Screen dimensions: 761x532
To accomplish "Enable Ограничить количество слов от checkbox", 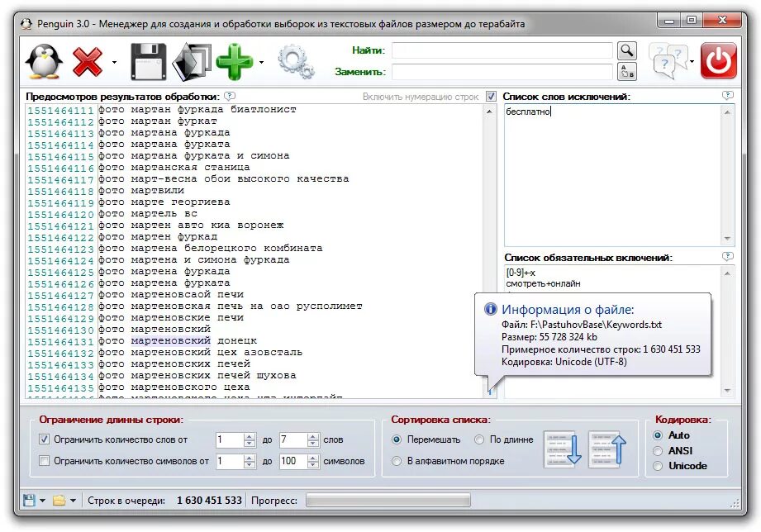I will coord(44,439).
